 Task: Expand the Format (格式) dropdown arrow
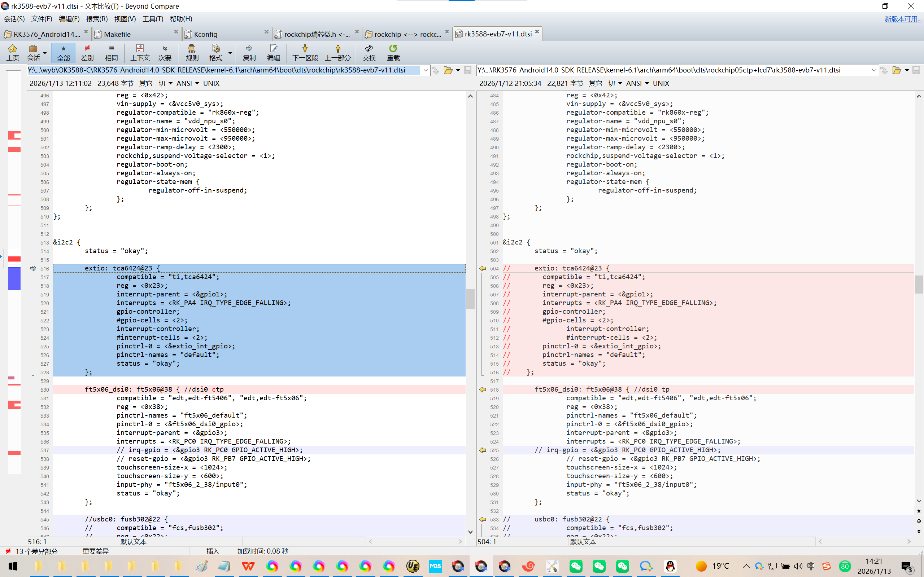(230, 53)
